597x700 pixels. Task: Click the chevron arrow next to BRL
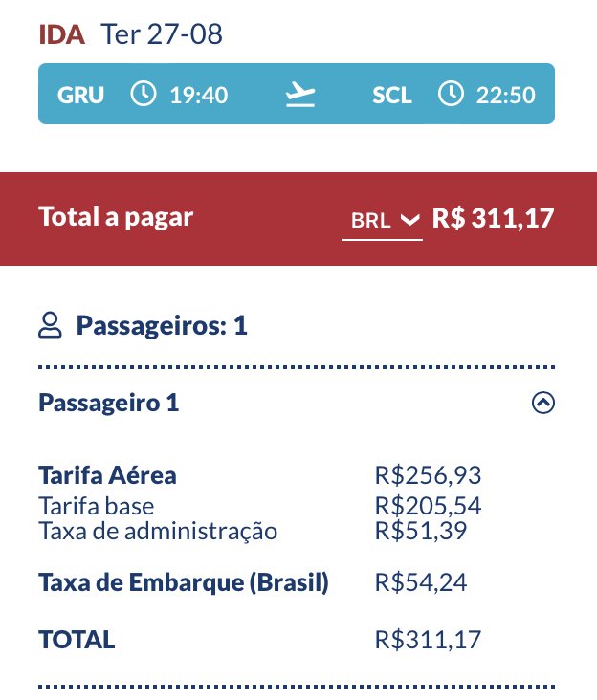pyautogui.click(x=409, y=220)
